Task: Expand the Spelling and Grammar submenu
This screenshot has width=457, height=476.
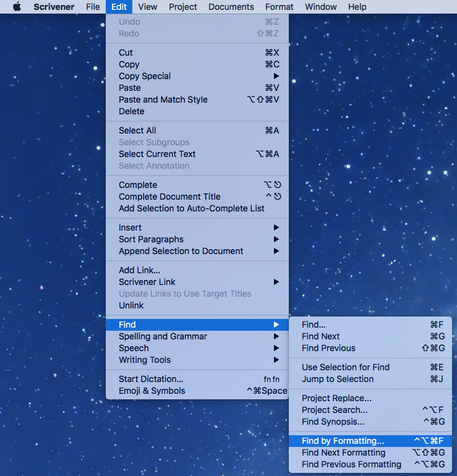Action: 197,336
